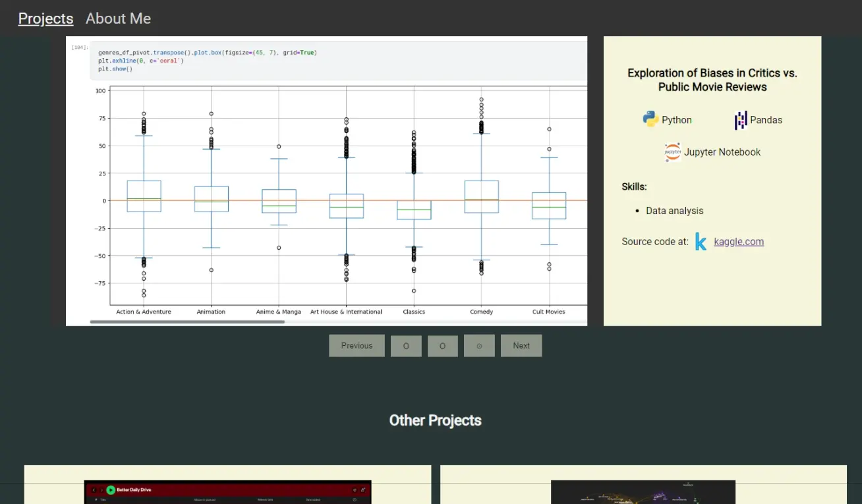Click the 'Other Projects' heading
Viewport: 862px width, 504px height.
(435, 420)
